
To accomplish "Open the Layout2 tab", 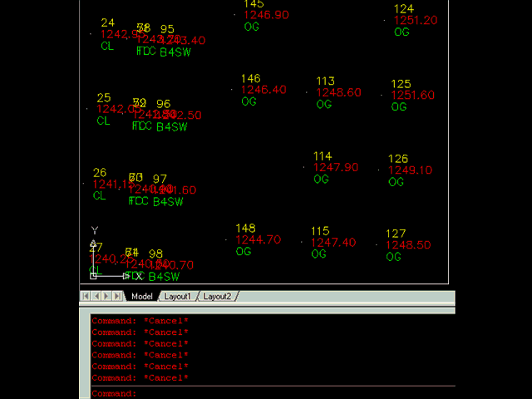I will pyautogui.click(x=217, y=296).
